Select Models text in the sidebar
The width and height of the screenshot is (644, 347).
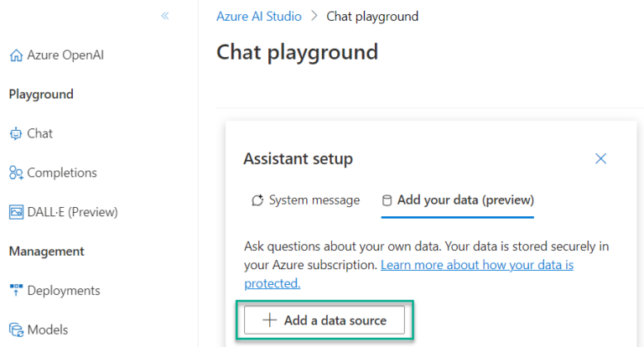pyautogui.click(x=47, y=330)
